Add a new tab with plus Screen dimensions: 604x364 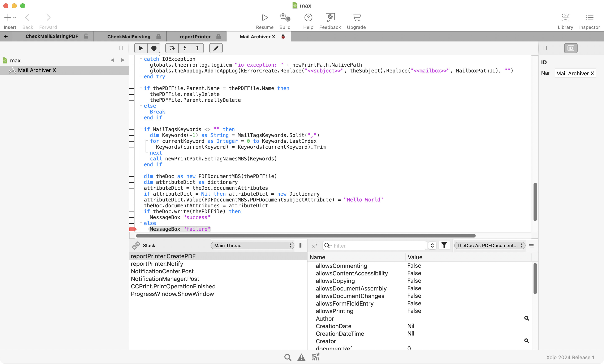pyautogui.click(x=6, y=36)
